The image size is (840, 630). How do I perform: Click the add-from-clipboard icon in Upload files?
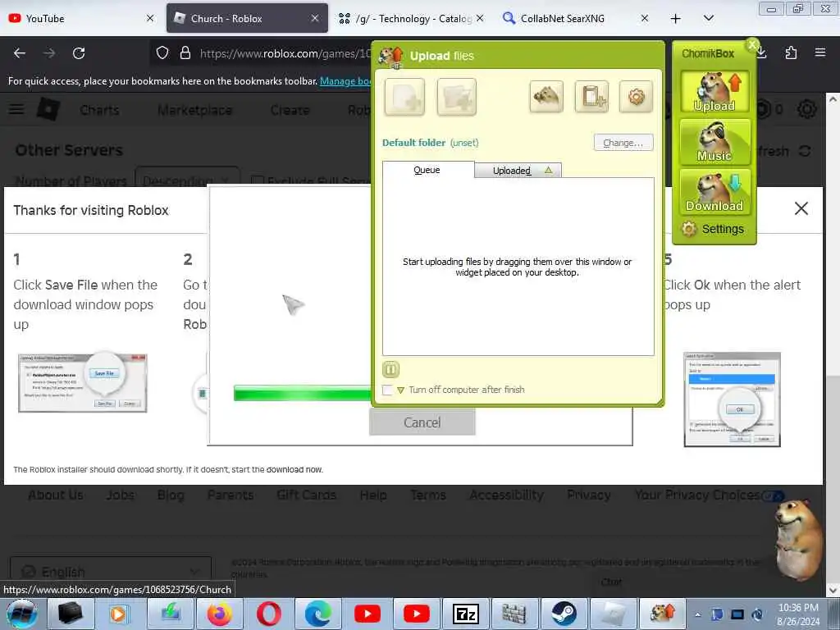tap(591, 97)
